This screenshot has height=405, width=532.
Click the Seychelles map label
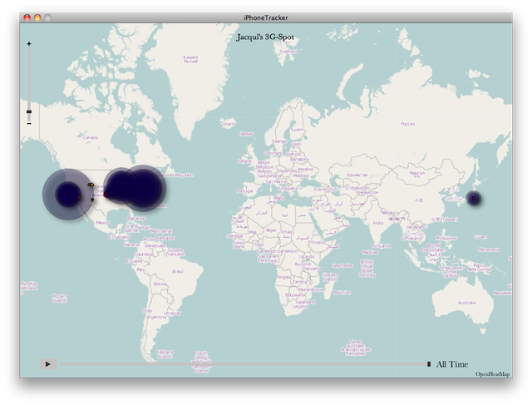click(x=342, y=265)
